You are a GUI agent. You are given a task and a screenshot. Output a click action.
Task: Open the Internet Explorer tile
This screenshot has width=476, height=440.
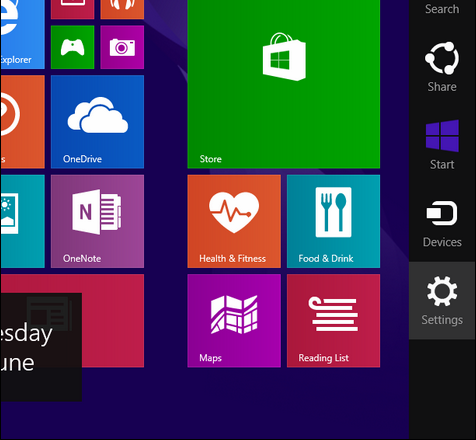point(22,34)
